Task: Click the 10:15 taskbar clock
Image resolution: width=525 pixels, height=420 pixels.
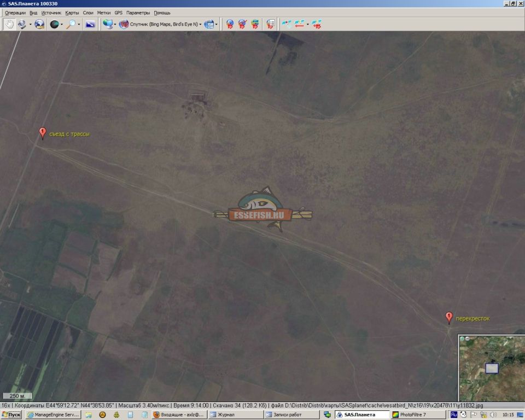Action: [x=508, y=415]
